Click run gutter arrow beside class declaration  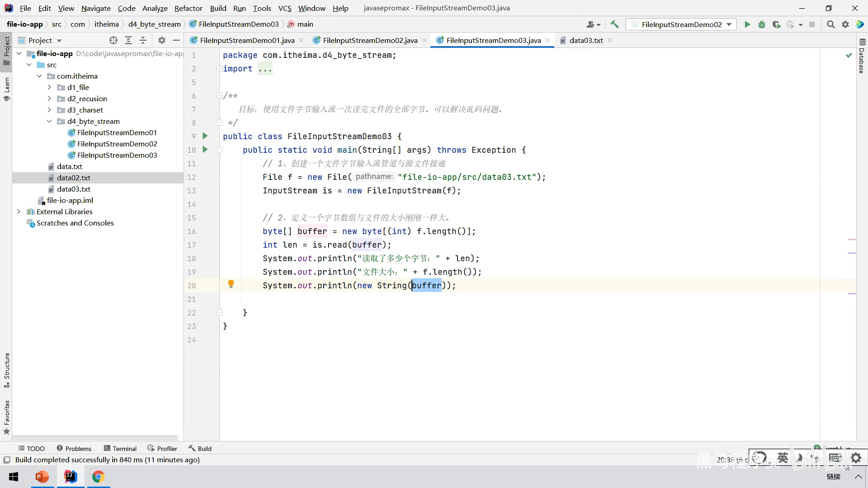pos(205,136)
